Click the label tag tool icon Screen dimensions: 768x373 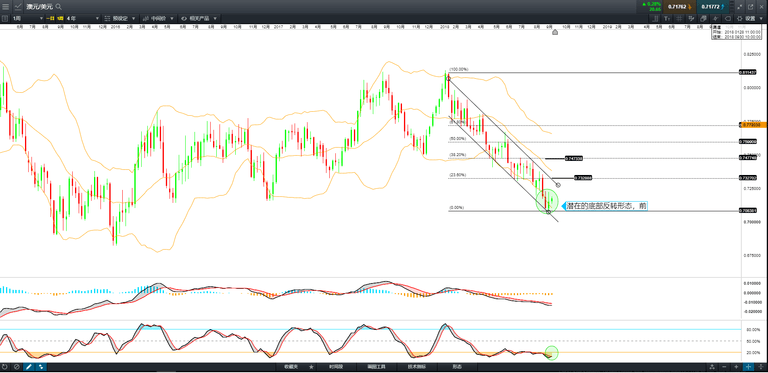click(727, 18)
